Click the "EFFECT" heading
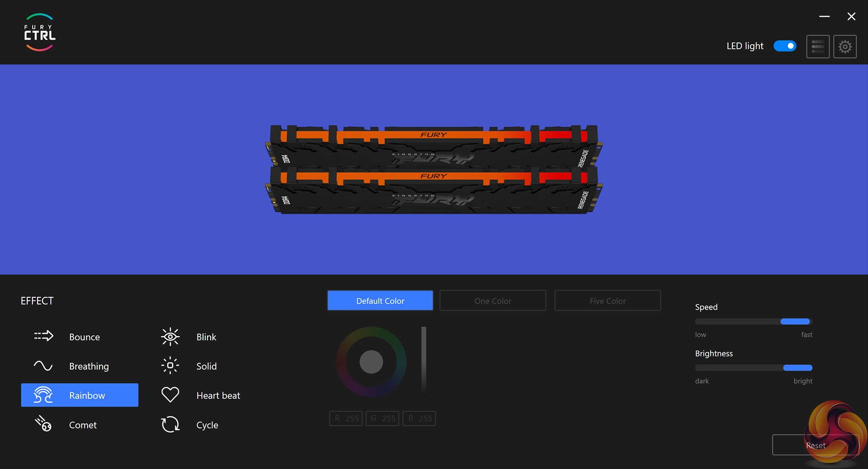868x469 pixels. pyautogui.click(x=37, y=301)
